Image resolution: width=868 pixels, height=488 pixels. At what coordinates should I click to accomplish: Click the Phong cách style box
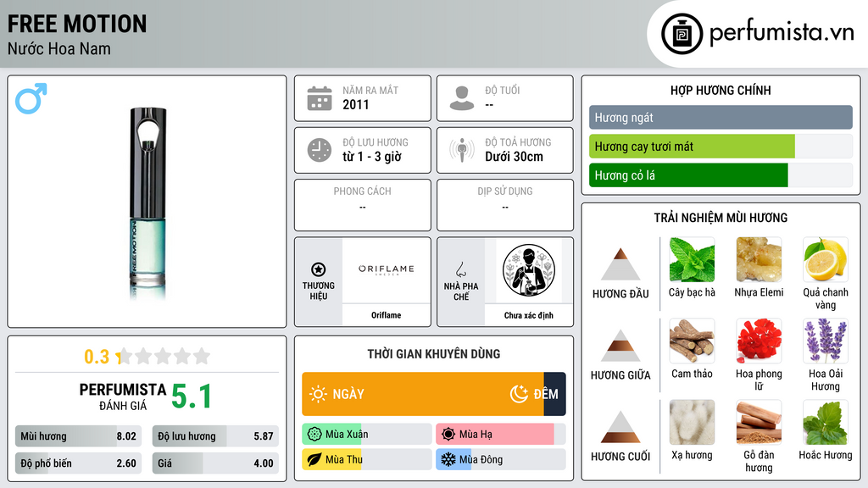tap(363, 205)
